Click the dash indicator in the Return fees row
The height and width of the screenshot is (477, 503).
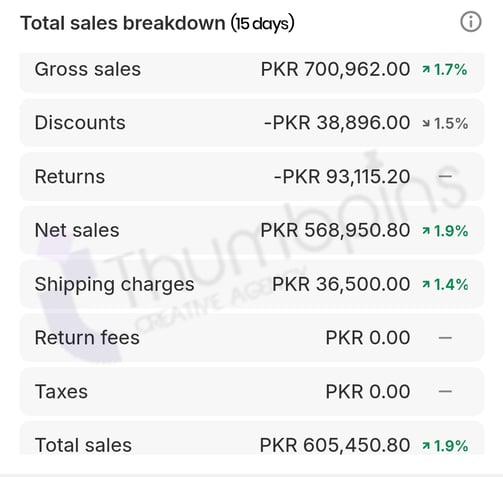(445, 338)
